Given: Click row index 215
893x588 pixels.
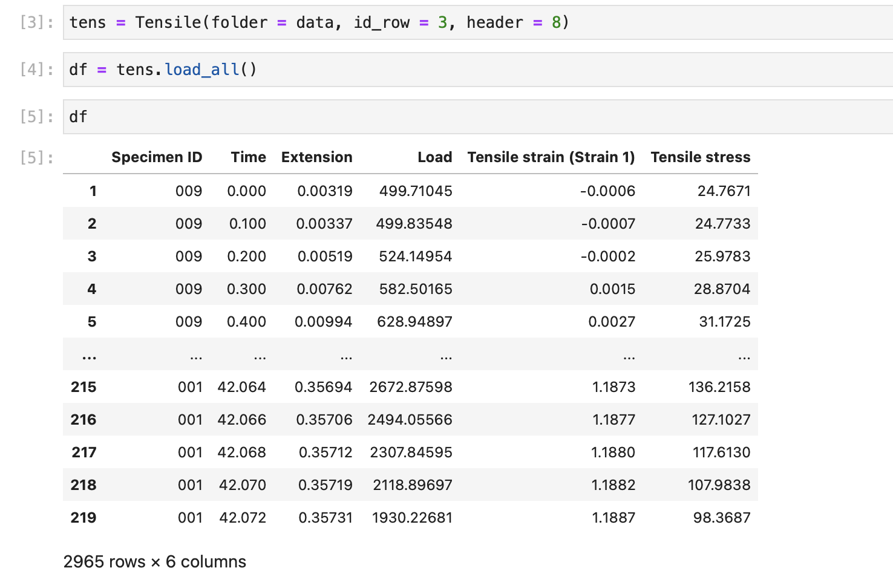Looking at the screenshot, I should 83,387.
